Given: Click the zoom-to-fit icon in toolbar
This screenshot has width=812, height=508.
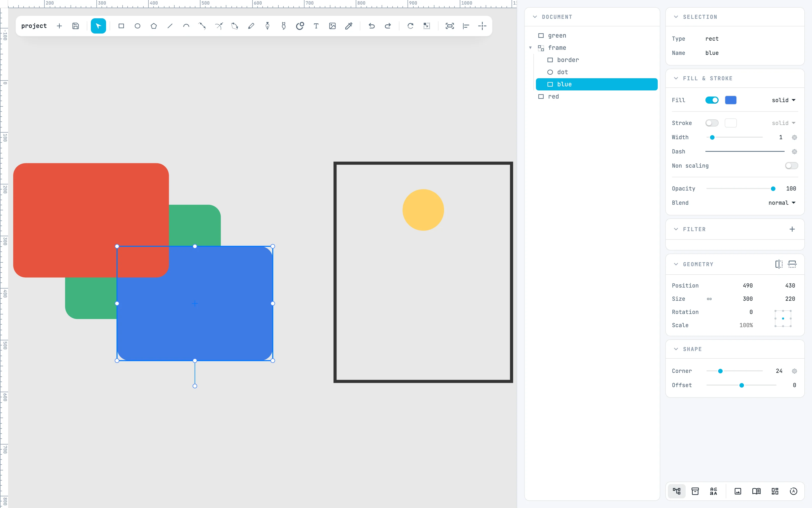Looking at the screenshot, I should [450, 26].
